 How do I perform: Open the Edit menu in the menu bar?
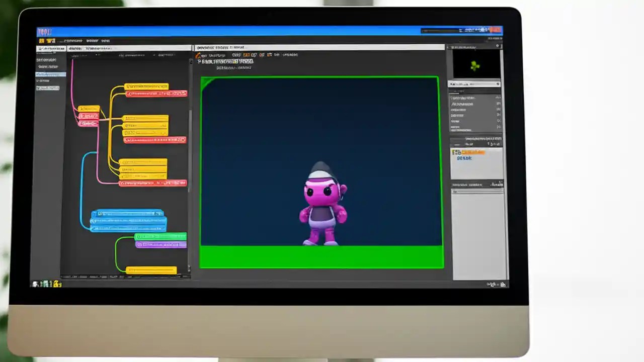click(93, 41)
